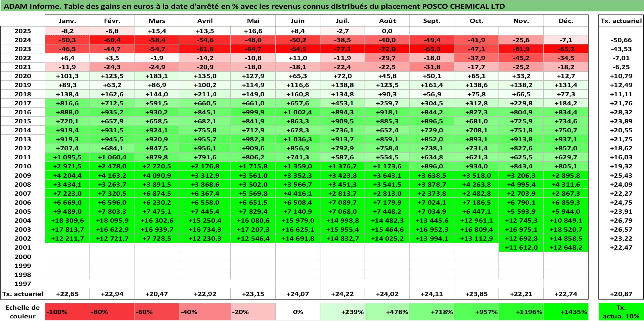Select the +2 971,5 cell in 2010 row
Image resolution: width=644 pixels, height=321 pixels.
pos(67,166)
